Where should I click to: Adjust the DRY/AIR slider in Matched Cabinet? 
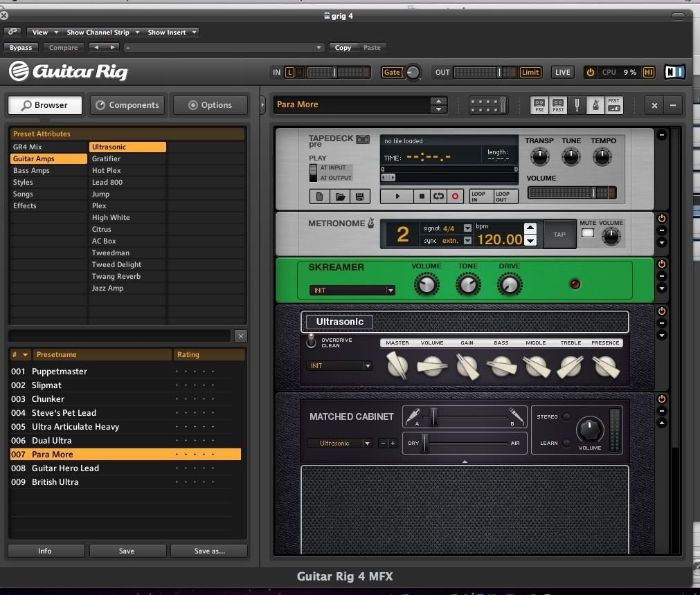(x=465, y=443)
